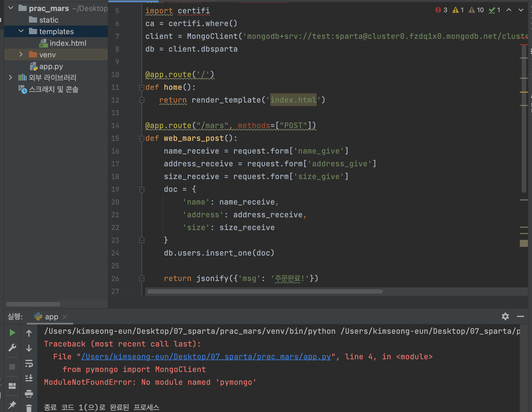Click the ModuleNotFoundError message line
Image resolution: width=532 pixels, height=412 pixels.
(150, 382)
